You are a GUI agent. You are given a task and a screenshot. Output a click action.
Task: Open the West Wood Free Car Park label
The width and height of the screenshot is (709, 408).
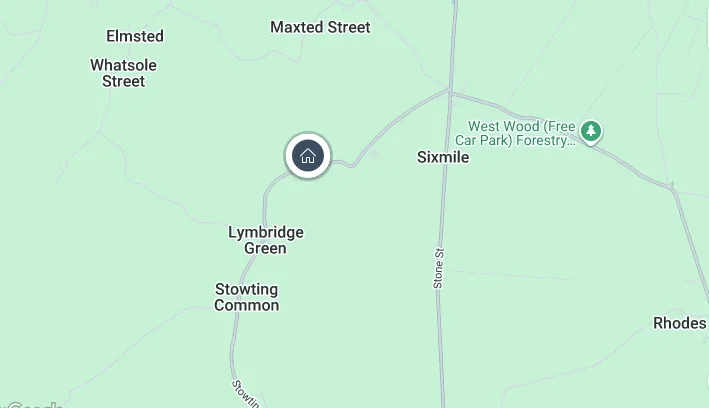click(515, 133)
